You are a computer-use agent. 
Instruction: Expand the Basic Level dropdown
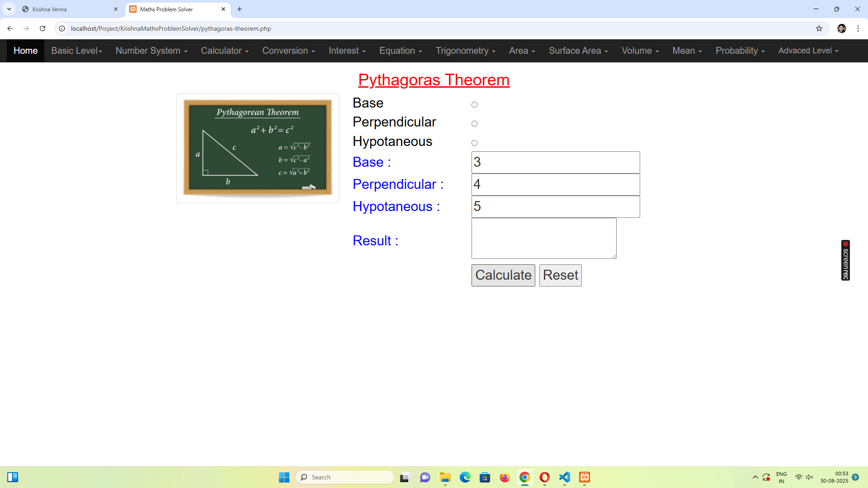click(x=76, y=51)
